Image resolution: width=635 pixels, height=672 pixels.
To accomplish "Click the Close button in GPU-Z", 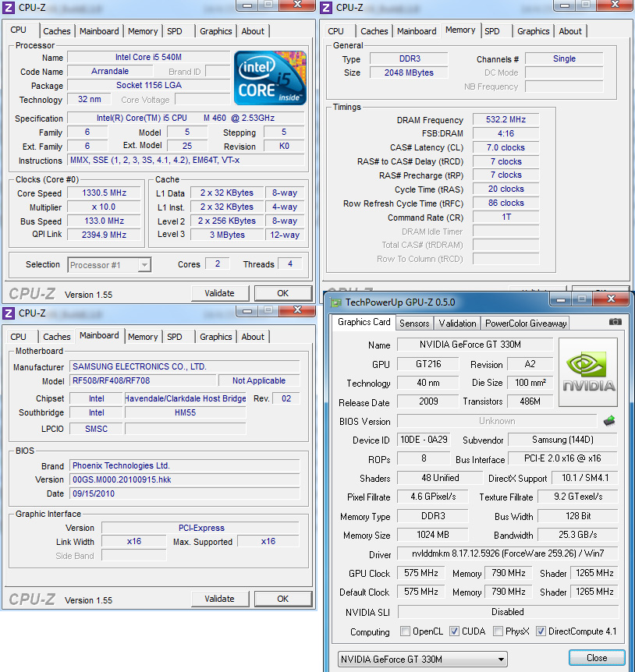I will (597, 658).
